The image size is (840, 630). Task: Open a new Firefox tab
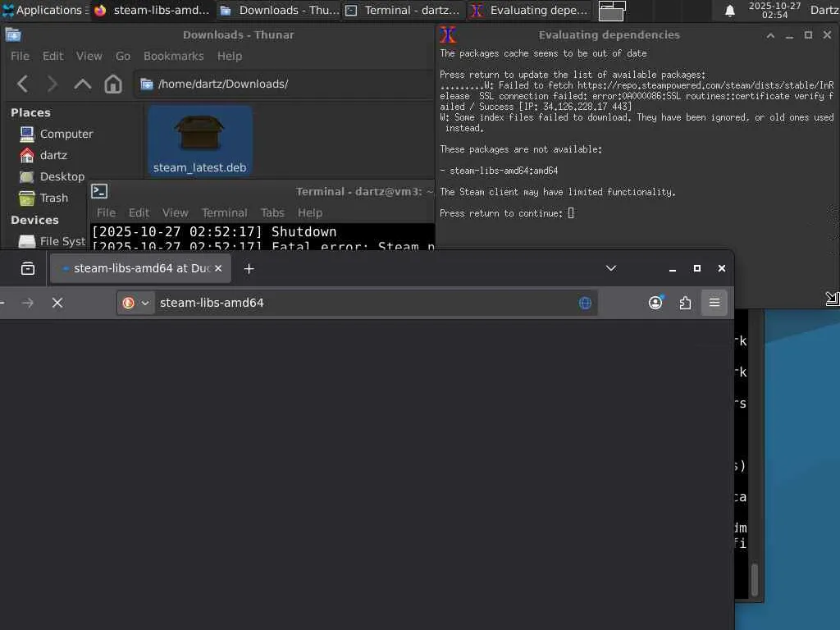249,268
